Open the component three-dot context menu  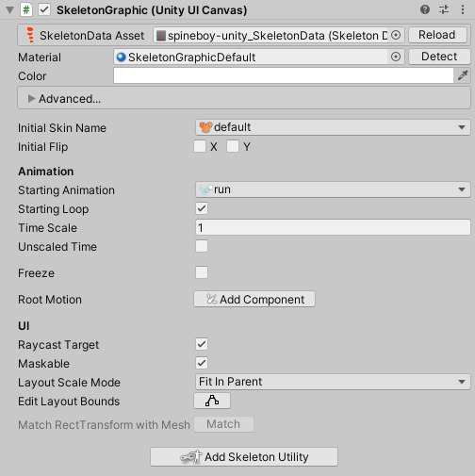pyautogui.click(x=463, y=9)
